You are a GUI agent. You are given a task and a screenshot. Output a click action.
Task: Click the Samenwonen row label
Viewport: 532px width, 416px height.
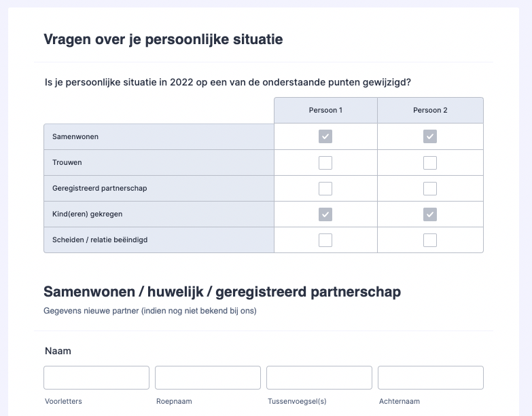75,137
